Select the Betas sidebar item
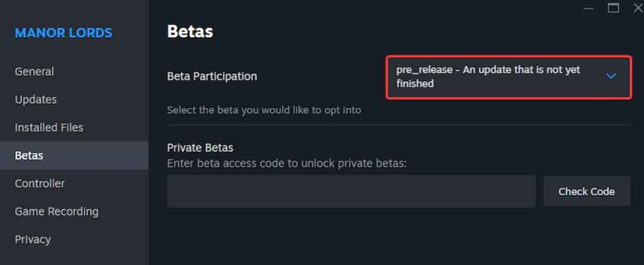This screenshot has width=644, height=265. click(x=29, y=155)
